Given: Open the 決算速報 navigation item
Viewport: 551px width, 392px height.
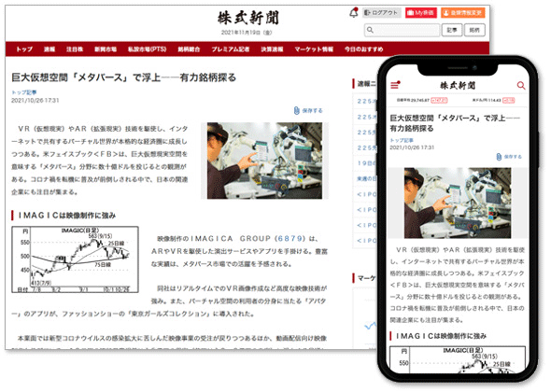Looking at the screenshot, I should (x=272, y=49).
